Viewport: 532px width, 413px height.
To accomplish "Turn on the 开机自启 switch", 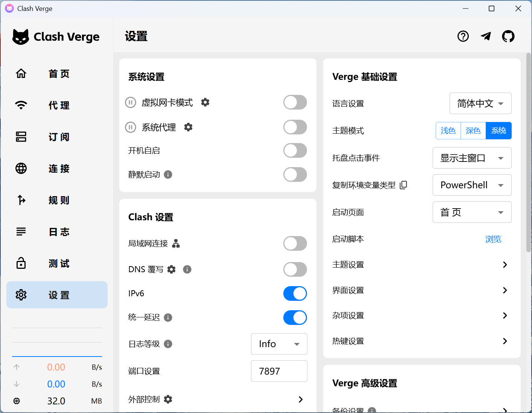I will pyautogui.click(x=295, y=151).
